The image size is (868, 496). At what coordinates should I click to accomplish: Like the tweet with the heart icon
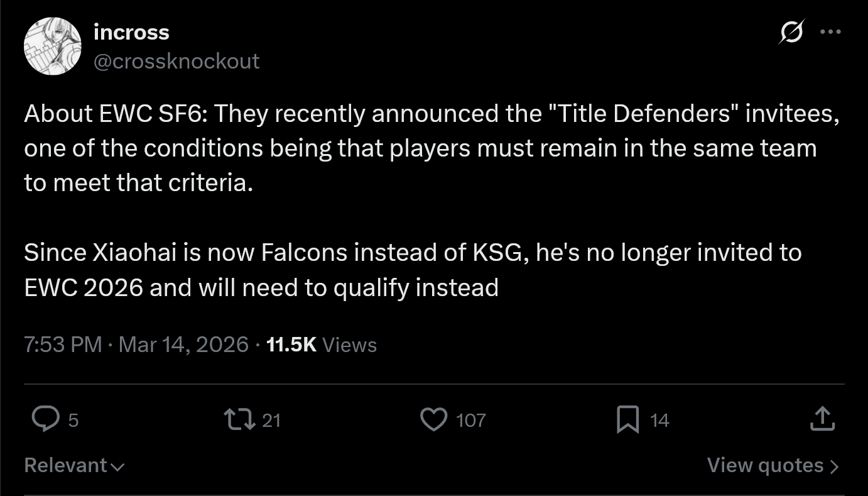(433, 419)
